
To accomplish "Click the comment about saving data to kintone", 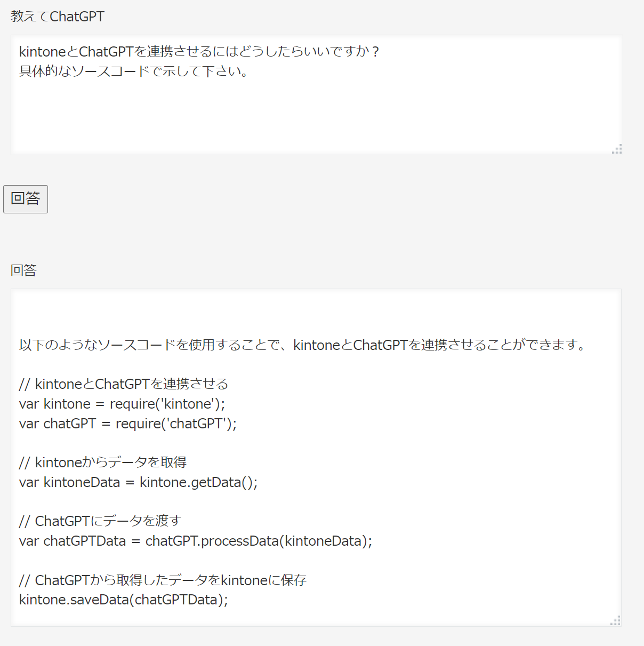I will point(163,580).
